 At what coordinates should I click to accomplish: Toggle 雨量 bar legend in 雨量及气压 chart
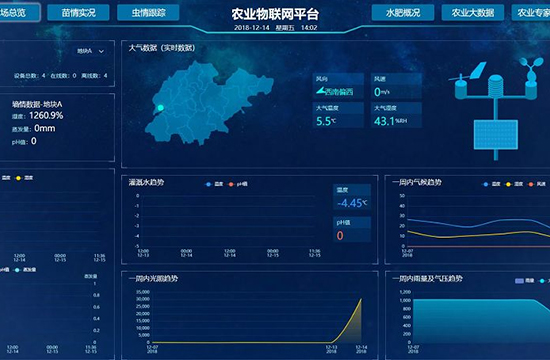point(524,281)
